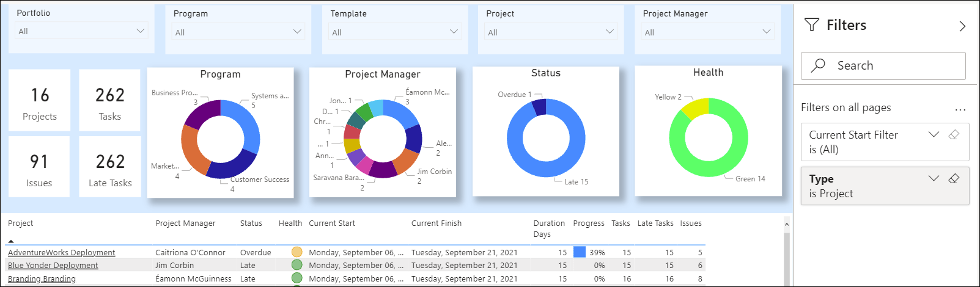Click AdventureWorks yellow health indicator
Viewport: 980px width, 287px height.
click(x=297, y=252)
